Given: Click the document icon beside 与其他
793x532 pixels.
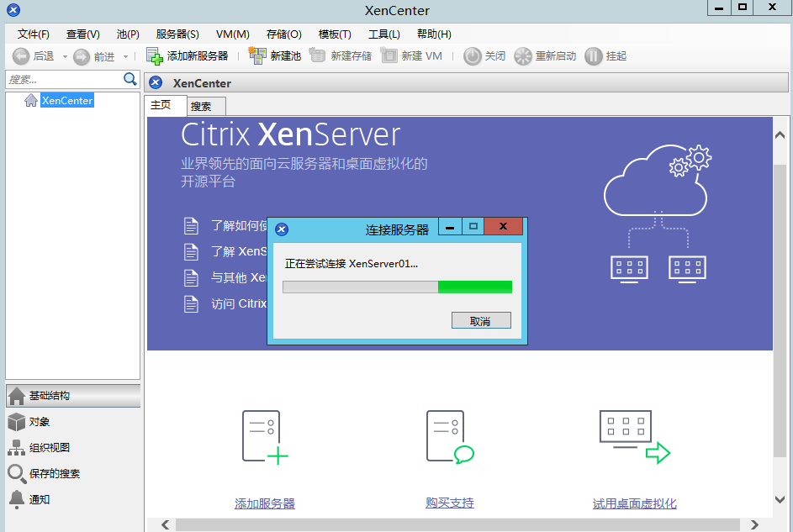Looking at the screenshot, I should coord(191,278).
